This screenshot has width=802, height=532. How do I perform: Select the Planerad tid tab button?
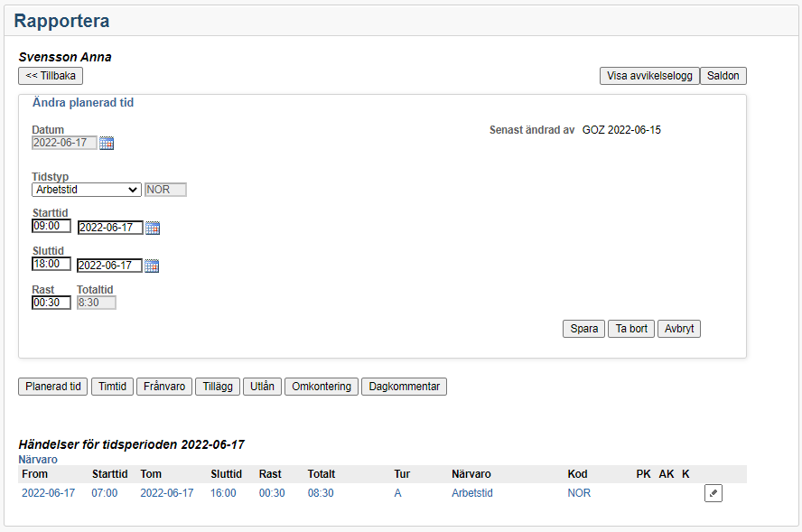[x=52, y=387]
